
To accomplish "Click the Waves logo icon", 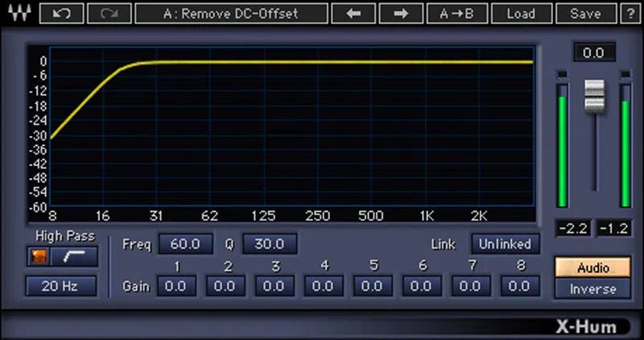I will pos(18,14).
